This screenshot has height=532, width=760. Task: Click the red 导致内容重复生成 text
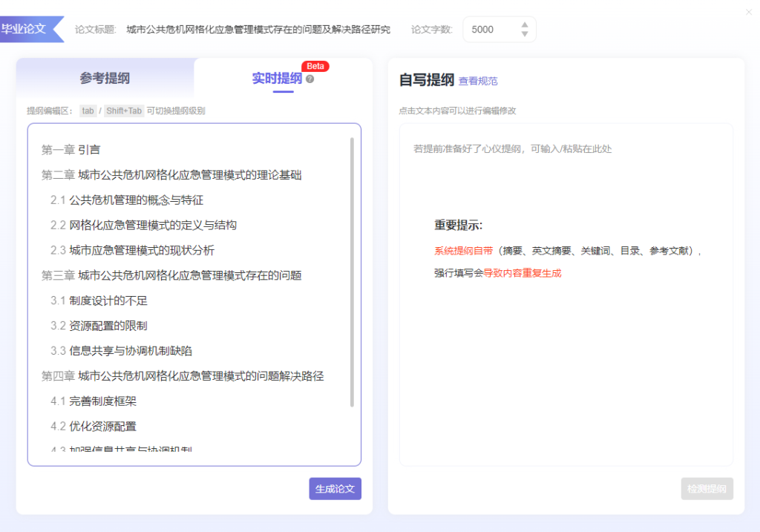click(522, 273)
